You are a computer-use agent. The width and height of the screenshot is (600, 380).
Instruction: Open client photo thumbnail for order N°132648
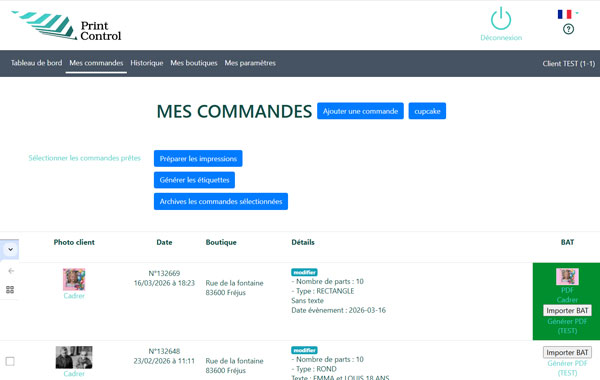(74, 357)
